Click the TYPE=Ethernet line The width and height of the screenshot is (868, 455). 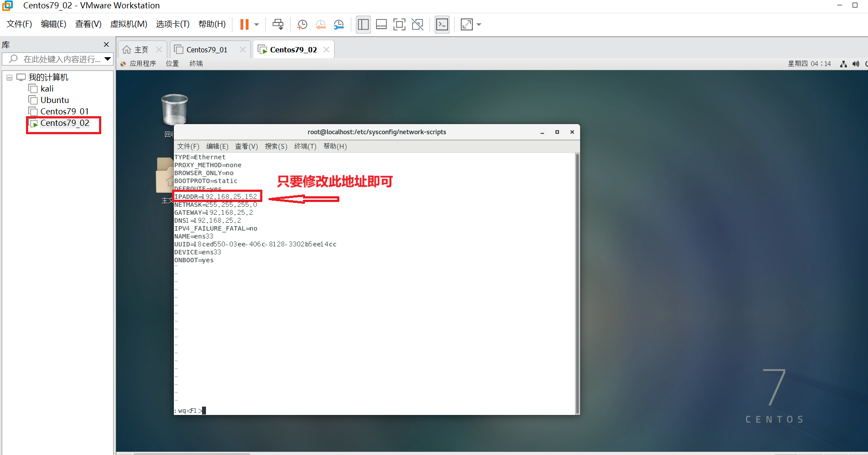pyautogui.click(x=200, y=157)
